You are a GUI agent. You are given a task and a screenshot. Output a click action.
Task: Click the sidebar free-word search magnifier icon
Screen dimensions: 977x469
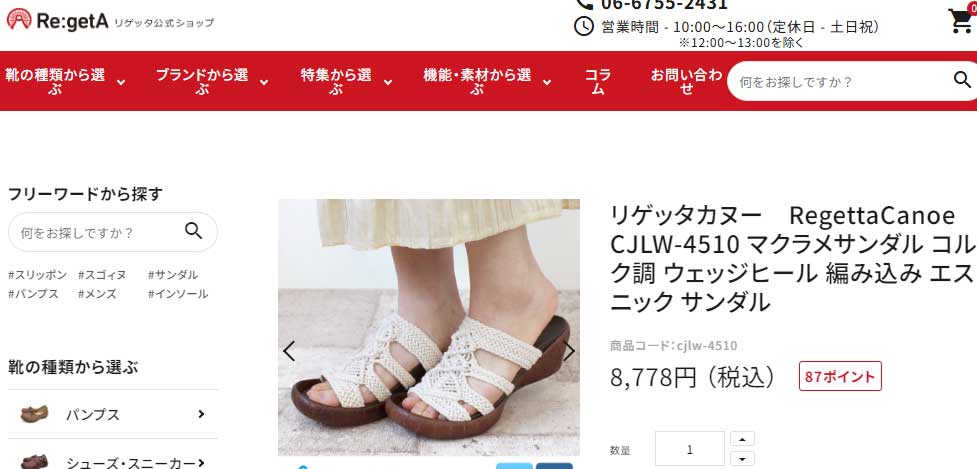pos(194,231)
